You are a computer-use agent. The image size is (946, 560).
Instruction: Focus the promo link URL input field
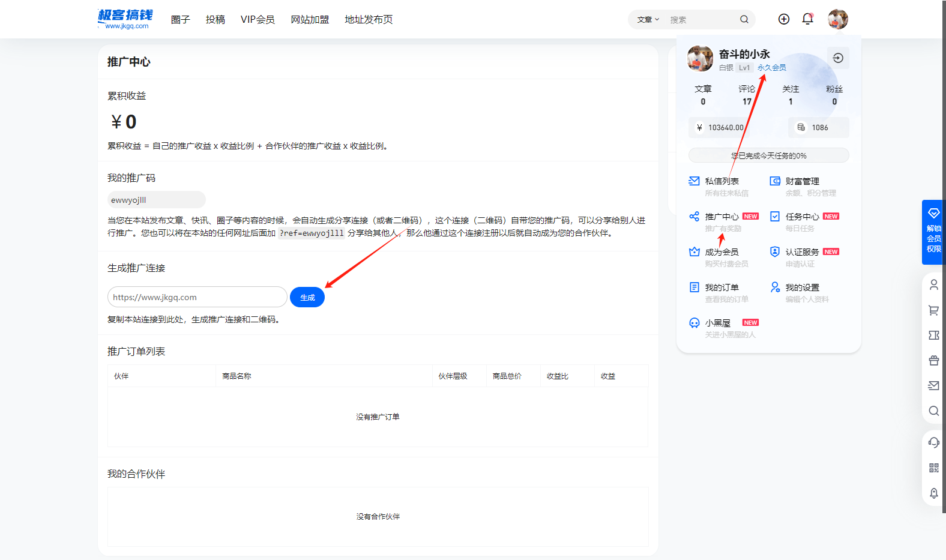tap(197, 297)
